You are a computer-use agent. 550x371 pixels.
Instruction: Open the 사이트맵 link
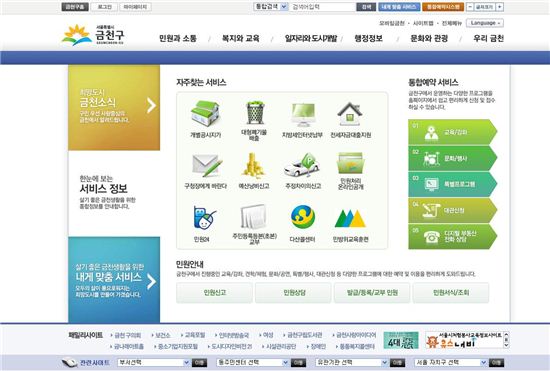click(x=423, y=23)
